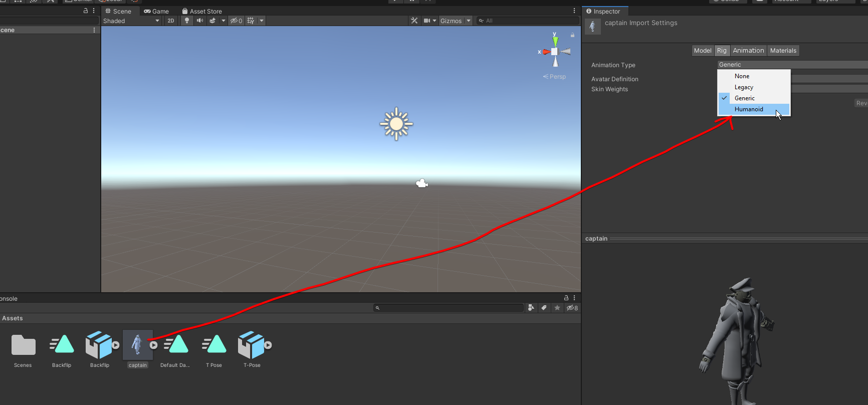868x405 pixels.
Task: Open the Rig import tab
Action: tap(722, 51)
